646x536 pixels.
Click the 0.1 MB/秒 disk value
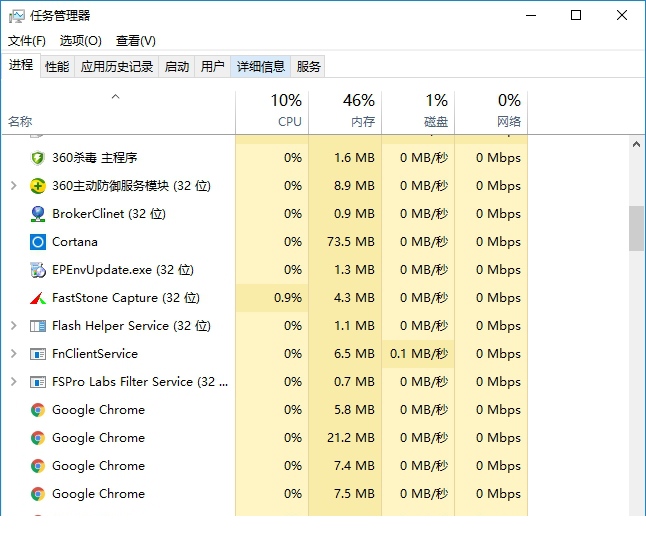(419, 354)
